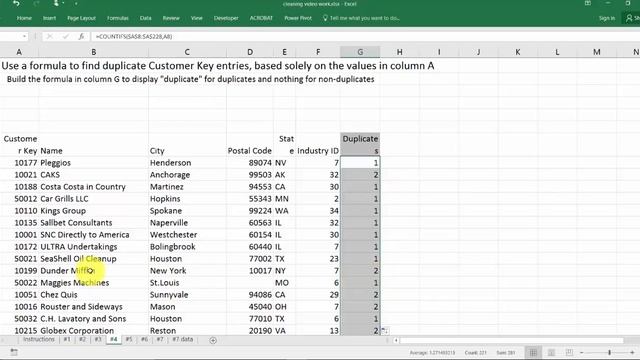Switch to Page Break Preview in status bar
640x360 pixels.
pyautogui.click(x=569, y=352)
